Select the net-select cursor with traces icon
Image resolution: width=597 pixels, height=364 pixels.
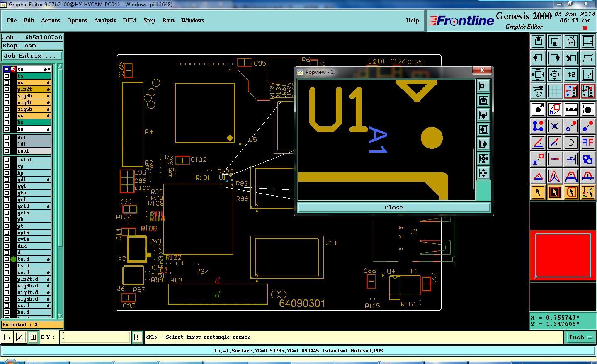[588, 192]
